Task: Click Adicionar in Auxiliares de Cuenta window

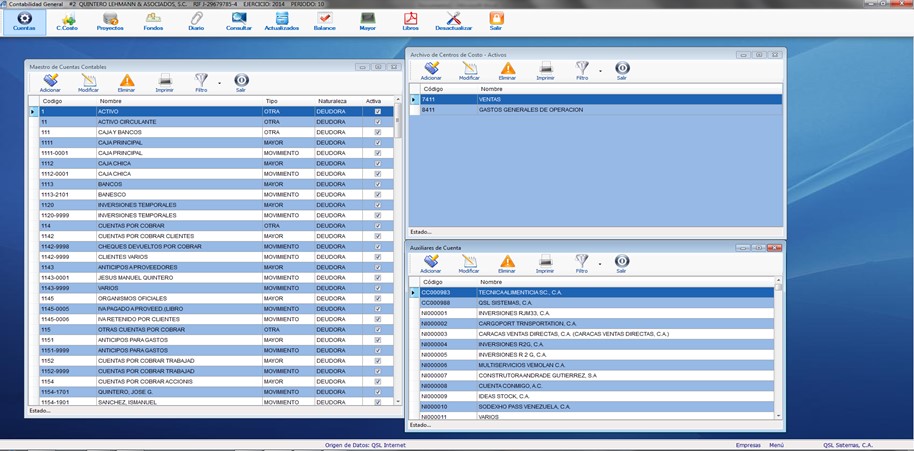Action: click(x=431, y=264)
